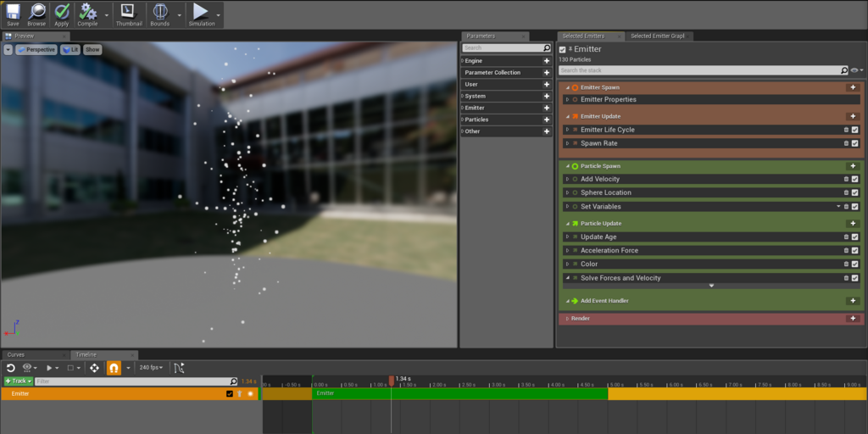868x434 pixels.
Task: Disable the Color module checkbox
Action: coord(854,264)
